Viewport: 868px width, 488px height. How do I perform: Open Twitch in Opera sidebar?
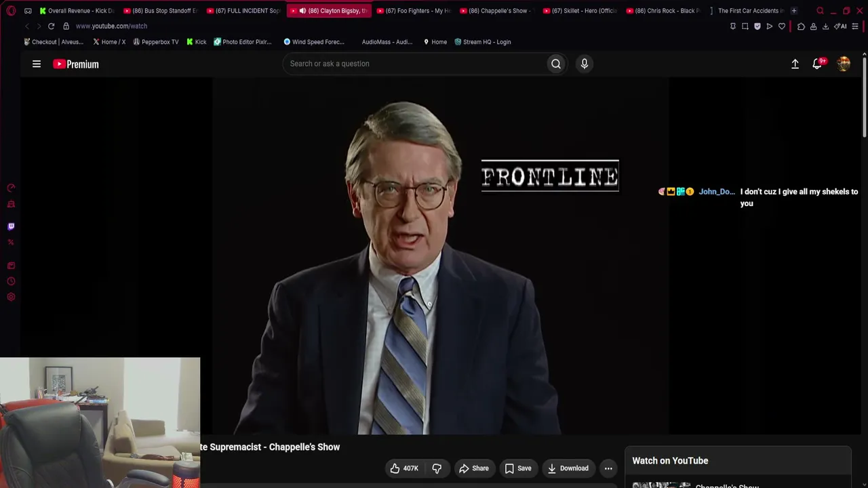tap(11, 226)
